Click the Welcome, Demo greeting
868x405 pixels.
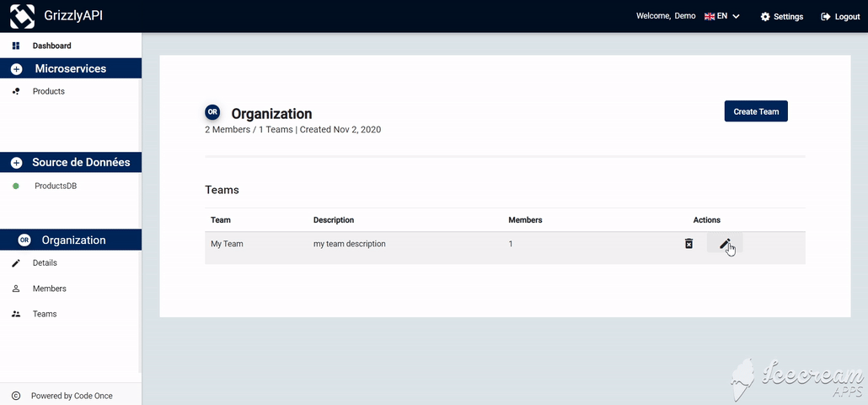(666, 16)
